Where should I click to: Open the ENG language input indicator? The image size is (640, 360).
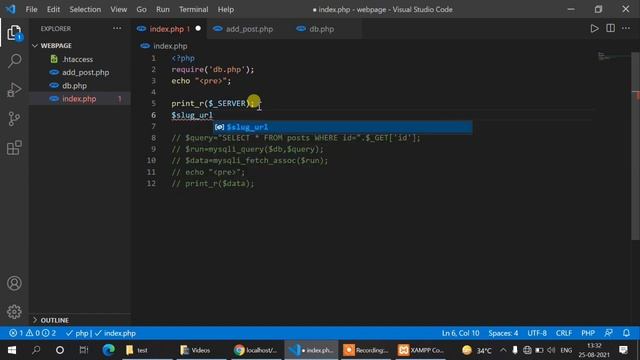pos(566,350)
